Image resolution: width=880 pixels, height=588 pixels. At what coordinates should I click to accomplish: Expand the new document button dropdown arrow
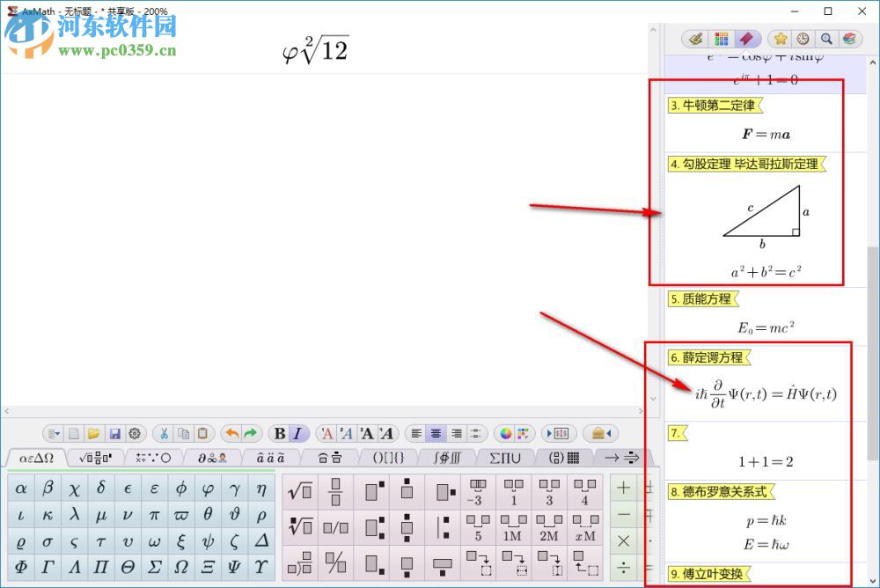click(x=60, y=433)
